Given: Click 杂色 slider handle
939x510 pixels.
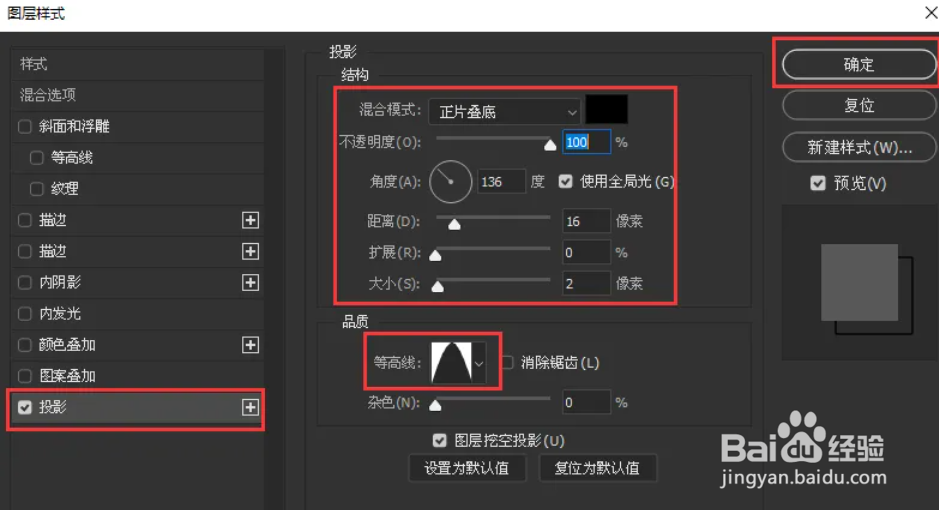Looking at the screenshot, I should [435, 406].
